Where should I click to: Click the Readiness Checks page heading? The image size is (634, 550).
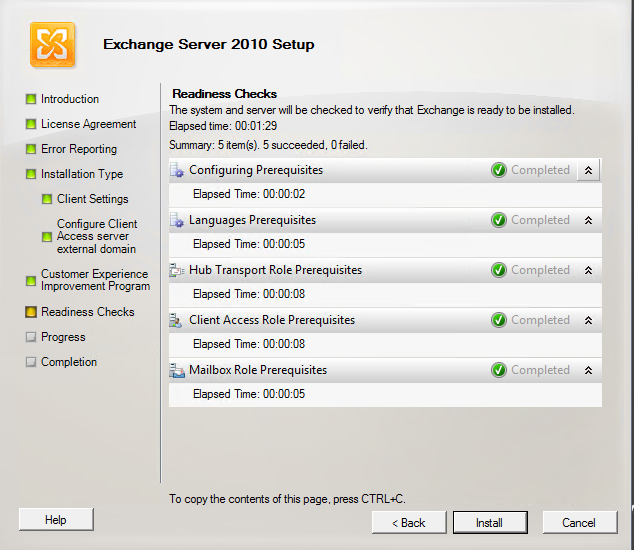click(224, 94)
